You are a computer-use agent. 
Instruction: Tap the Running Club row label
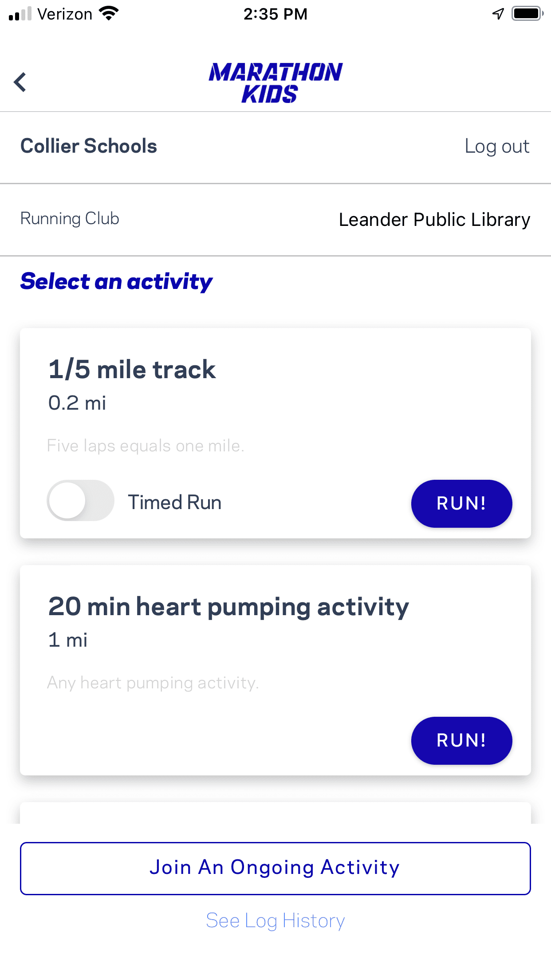tap(70, 219)
